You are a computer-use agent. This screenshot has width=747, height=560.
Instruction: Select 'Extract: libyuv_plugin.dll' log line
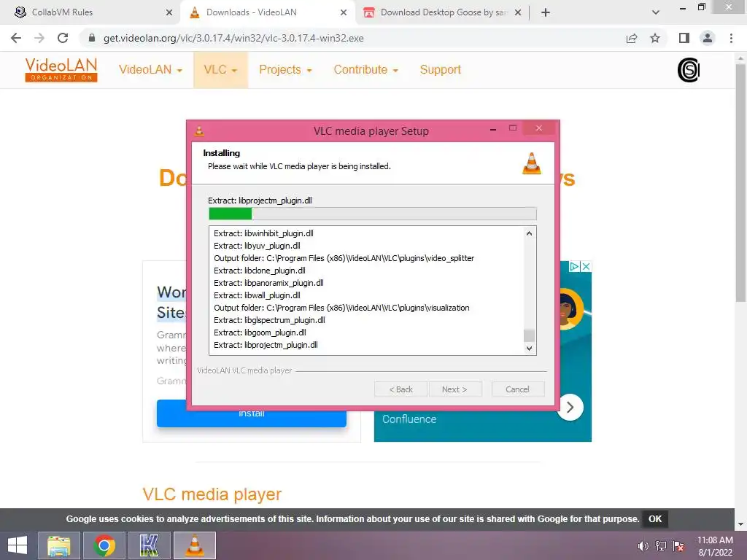point(257,246)
